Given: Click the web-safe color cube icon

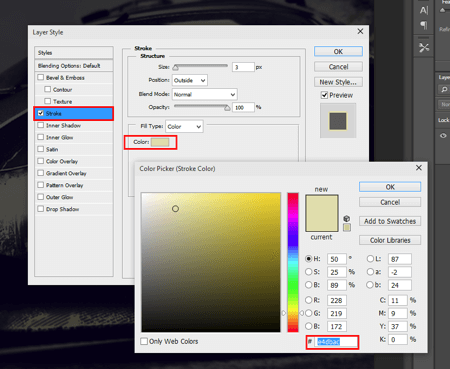Looking at the screenshot, I should pyautogui.click(x=347, y=218).
